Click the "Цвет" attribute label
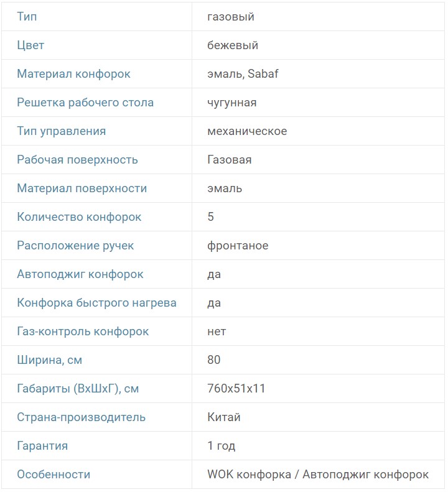This screenshot has width=448, height=492. pyautogui.click(x=30, y=45)
